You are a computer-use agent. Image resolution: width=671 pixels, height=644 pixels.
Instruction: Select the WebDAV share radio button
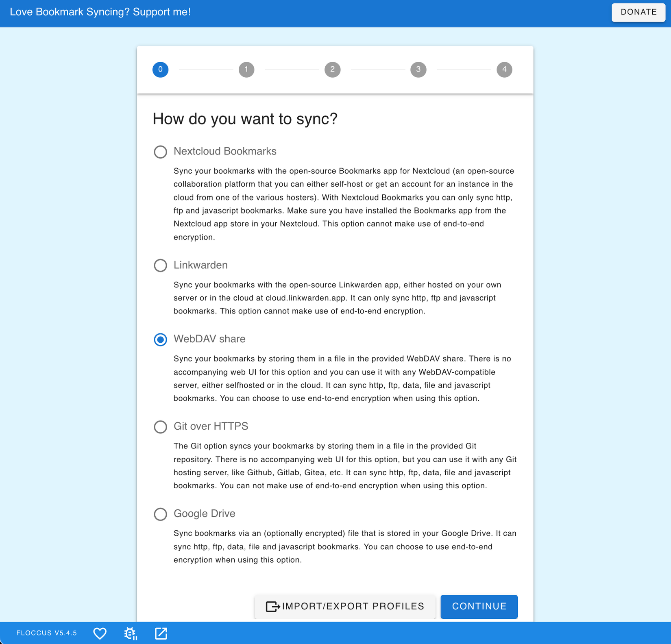[160, 339]
